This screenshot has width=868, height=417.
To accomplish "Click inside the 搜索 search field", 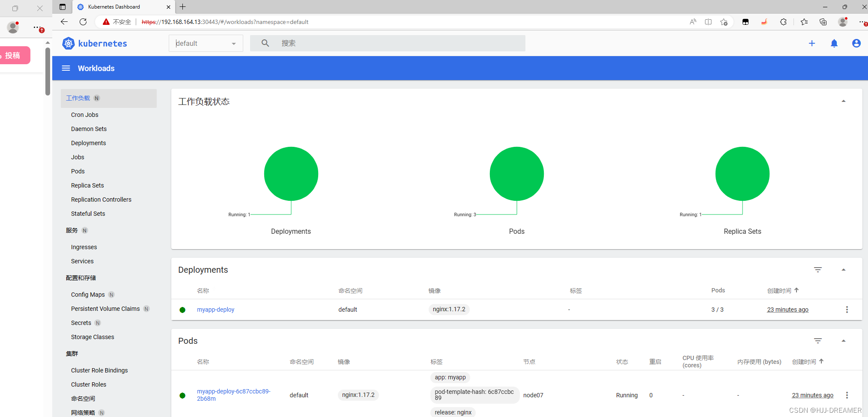I will 385,43.
